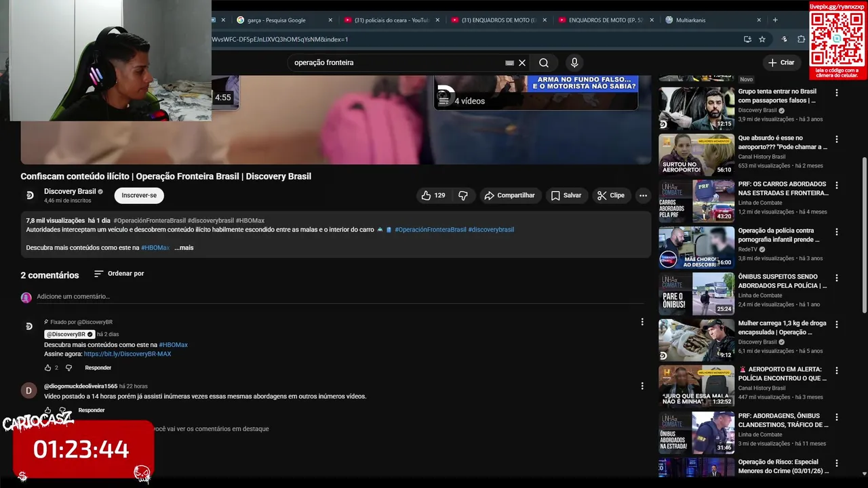Open menu for 'Que absurdo é esse no aeroporto' video
The width and height of the screenshot is (868, 488).
tap(836, 139)
